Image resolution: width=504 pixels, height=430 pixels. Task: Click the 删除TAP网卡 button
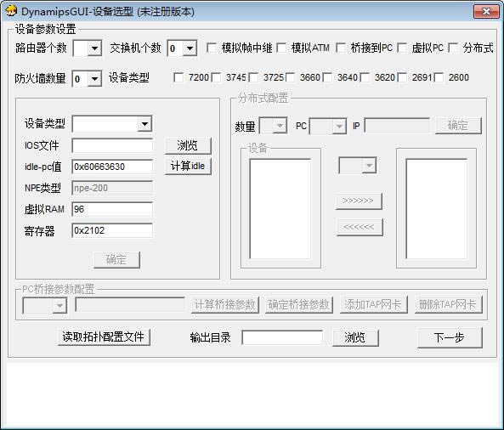tap(449, 305)
